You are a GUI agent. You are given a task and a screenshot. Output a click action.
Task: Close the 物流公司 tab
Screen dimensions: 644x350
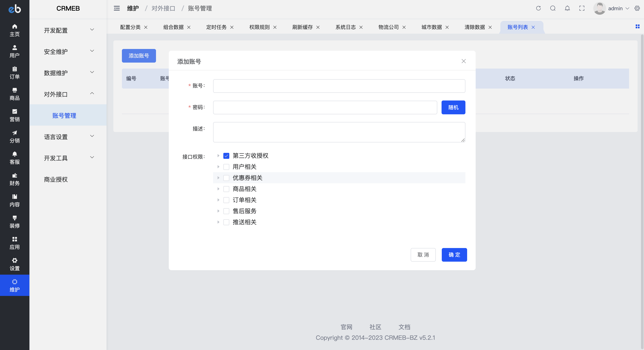click(x=404, y=27)
